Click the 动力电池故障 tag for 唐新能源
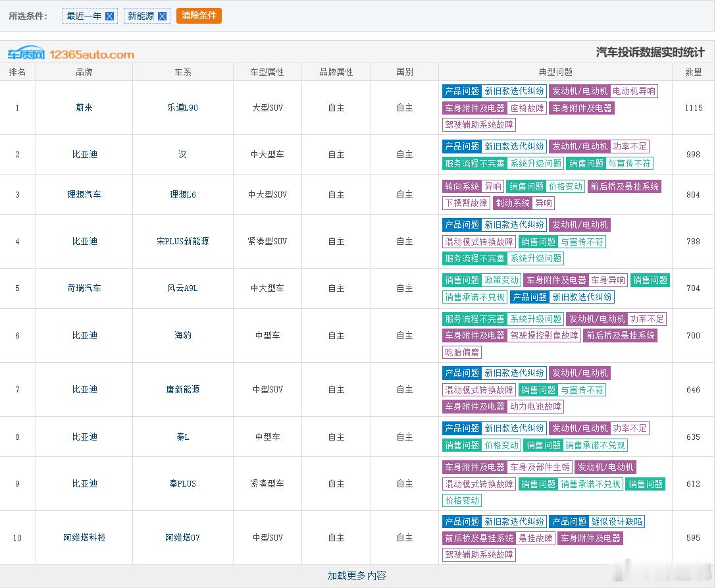718x588 pixels. click(x=535, y=406)
